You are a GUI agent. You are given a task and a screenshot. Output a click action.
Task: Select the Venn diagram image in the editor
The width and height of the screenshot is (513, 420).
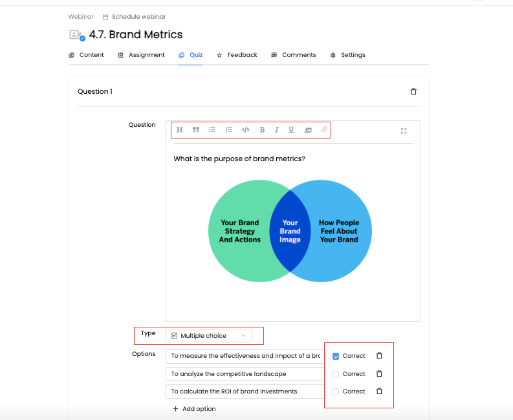(x=290, y=231)
